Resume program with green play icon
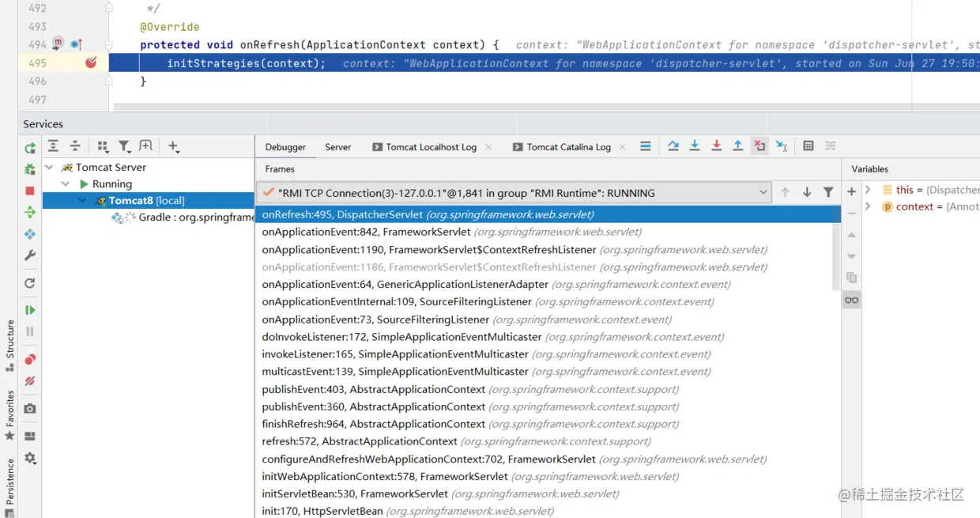This screenshot has width=980, height=518. (30, 310)
